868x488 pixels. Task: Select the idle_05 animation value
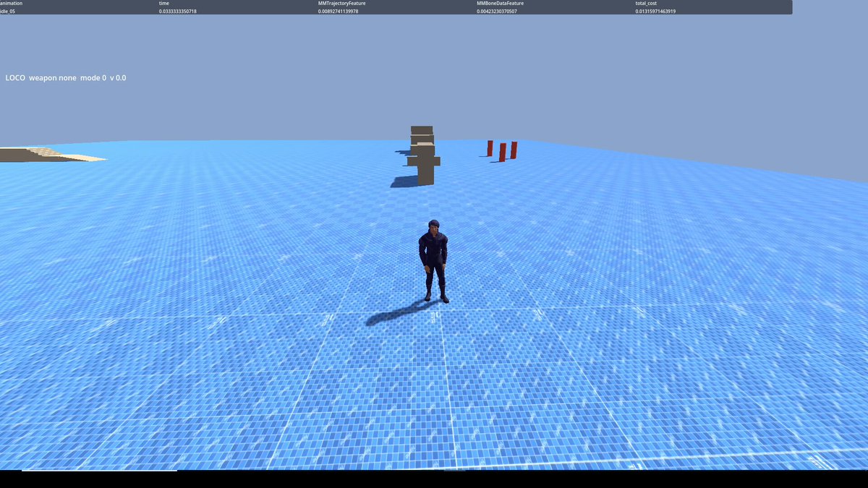(8, 12)
